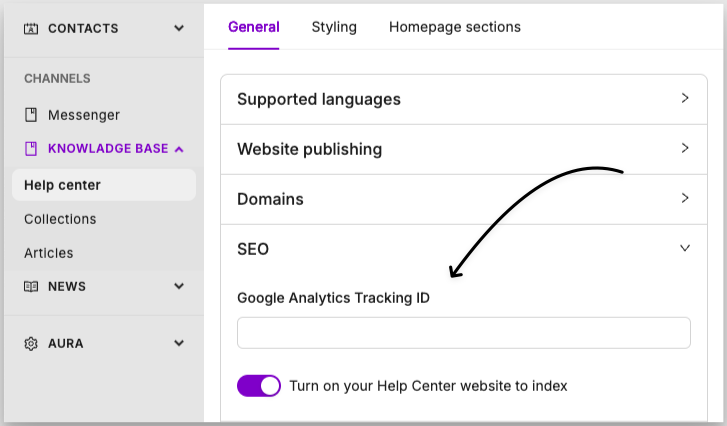Switch to the Homepage sections tab
The width and height of the screenshot is (727, 426).
[455, 27]
